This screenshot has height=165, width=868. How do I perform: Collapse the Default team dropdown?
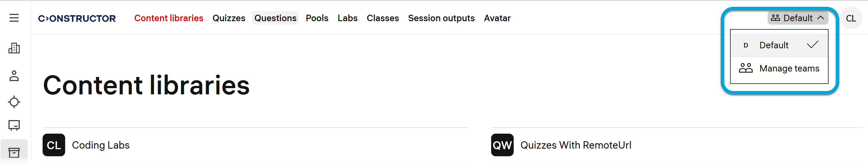[797, 18]
